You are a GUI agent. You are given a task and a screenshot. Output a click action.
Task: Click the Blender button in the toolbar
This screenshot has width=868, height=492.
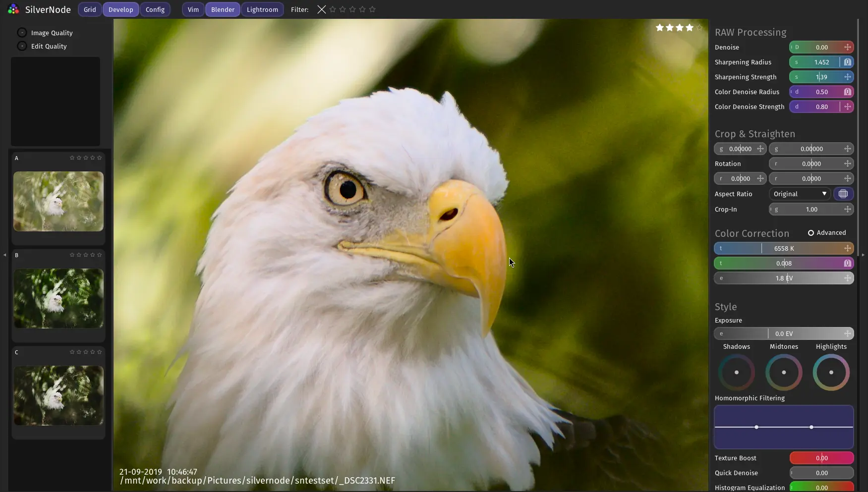222,9
